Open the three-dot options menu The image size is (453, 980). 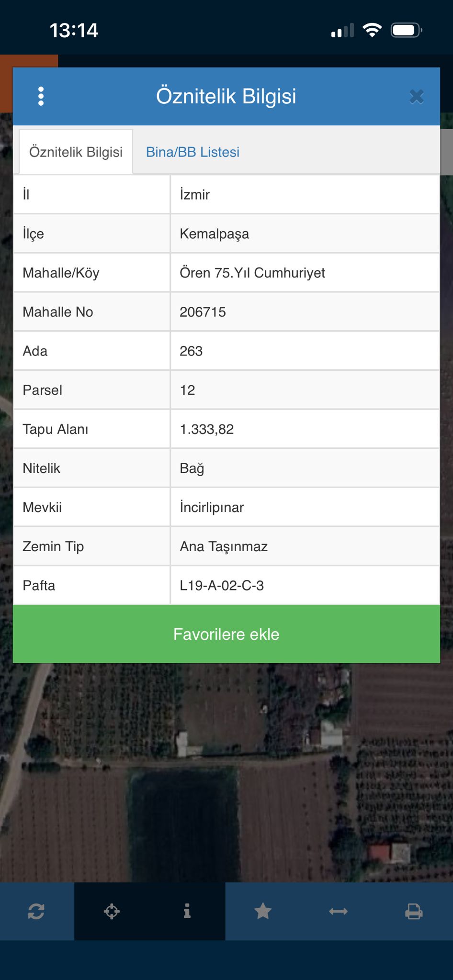(x=41, y=96)
